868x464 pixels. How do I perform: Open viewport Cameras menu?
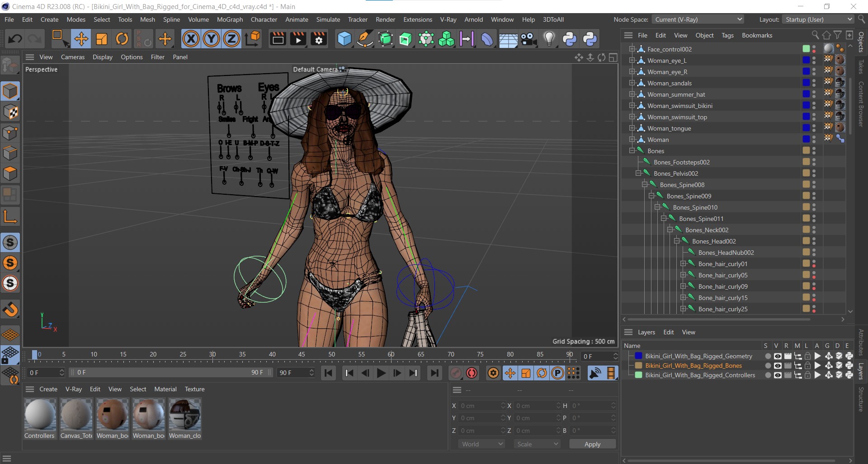tap(73, 57)
